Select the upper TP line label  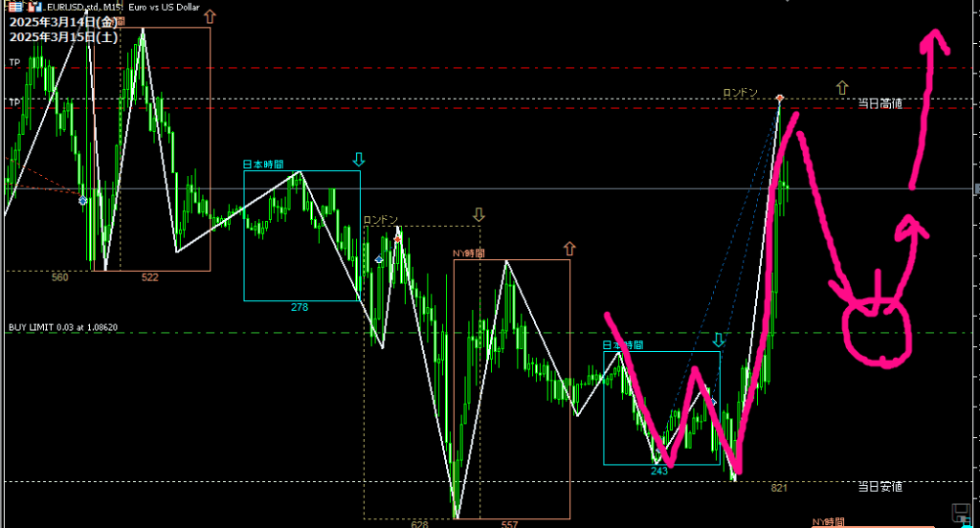pos(14,62)
